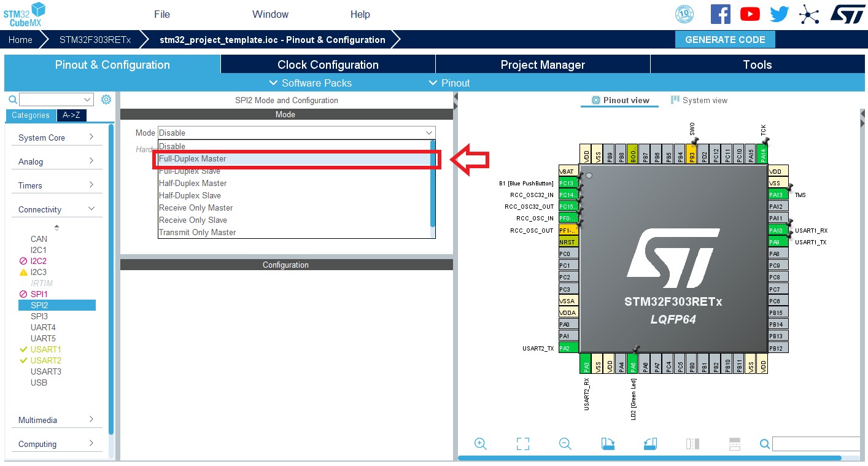The image size is (868, 466).
Task: Expand the Computing category
Action: (57, 444)
